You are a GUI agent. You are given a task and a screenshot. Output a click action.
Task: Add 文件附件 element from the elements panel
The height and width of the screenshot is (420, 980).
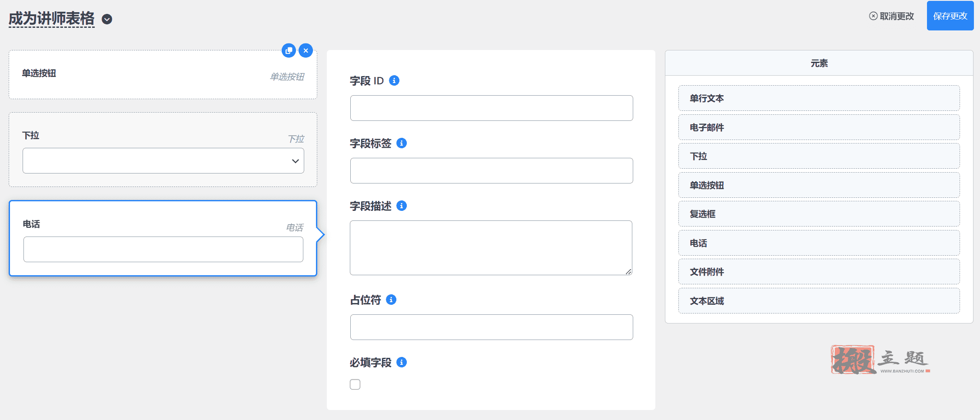819,272
